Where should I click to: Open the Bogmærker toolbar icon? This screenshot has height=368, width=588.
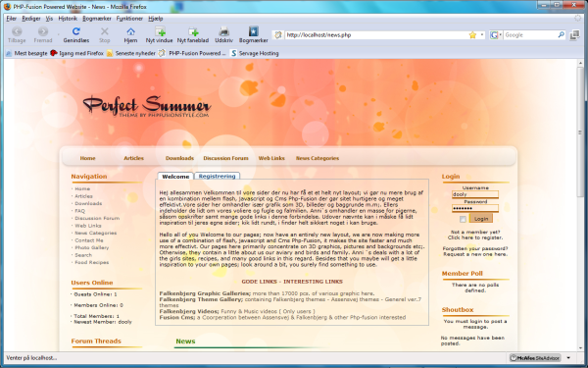[x=254, y=31]
